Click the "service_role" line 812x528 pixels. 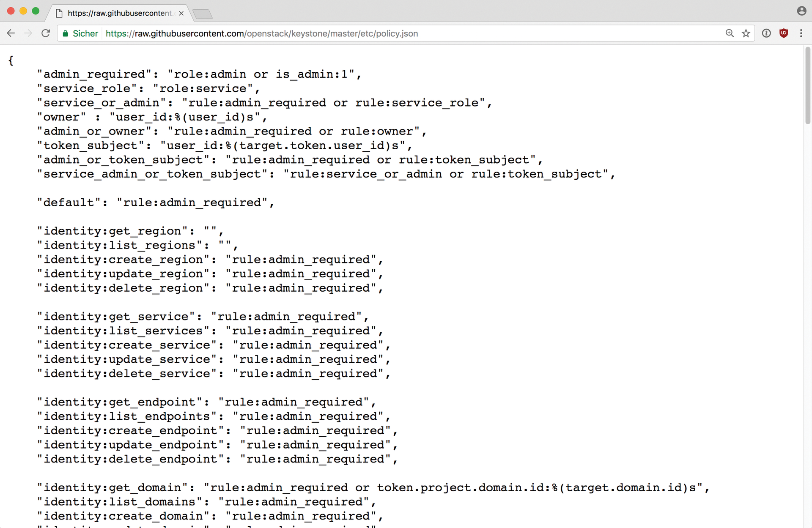(x=148, y=89)
